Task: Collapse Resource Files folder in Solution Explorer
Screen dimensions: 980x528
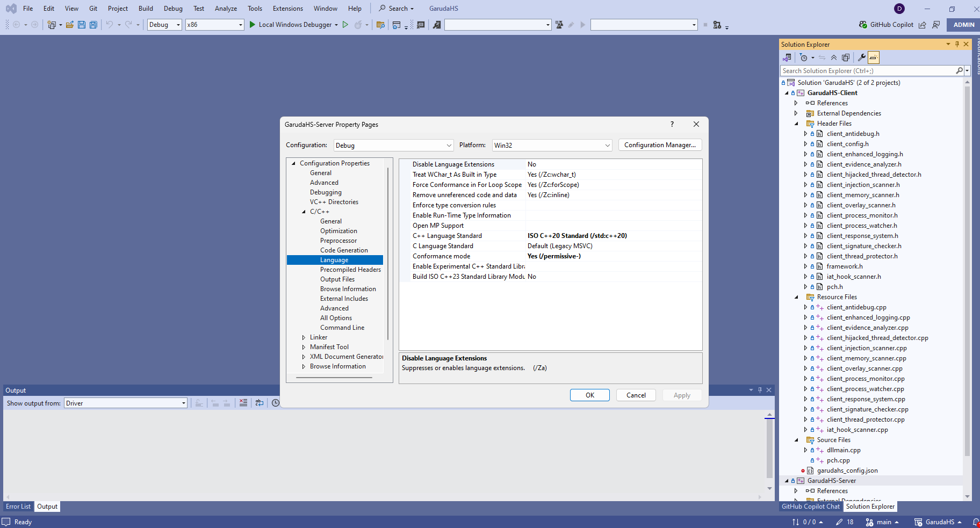Action: click(x=796, y=297)
